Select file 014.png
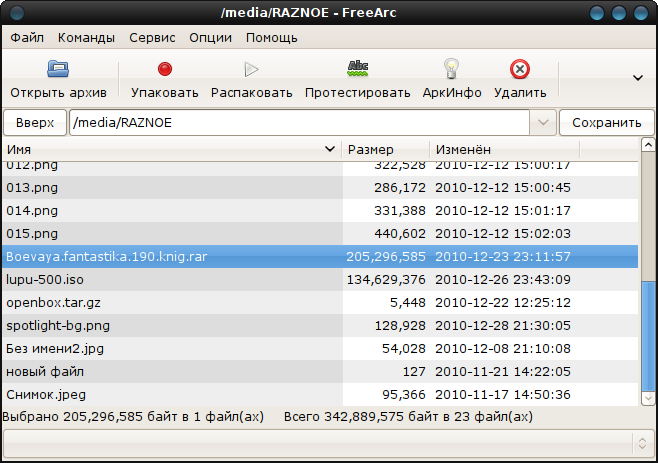This screenshot has height=463, width=658. [32, 211]
